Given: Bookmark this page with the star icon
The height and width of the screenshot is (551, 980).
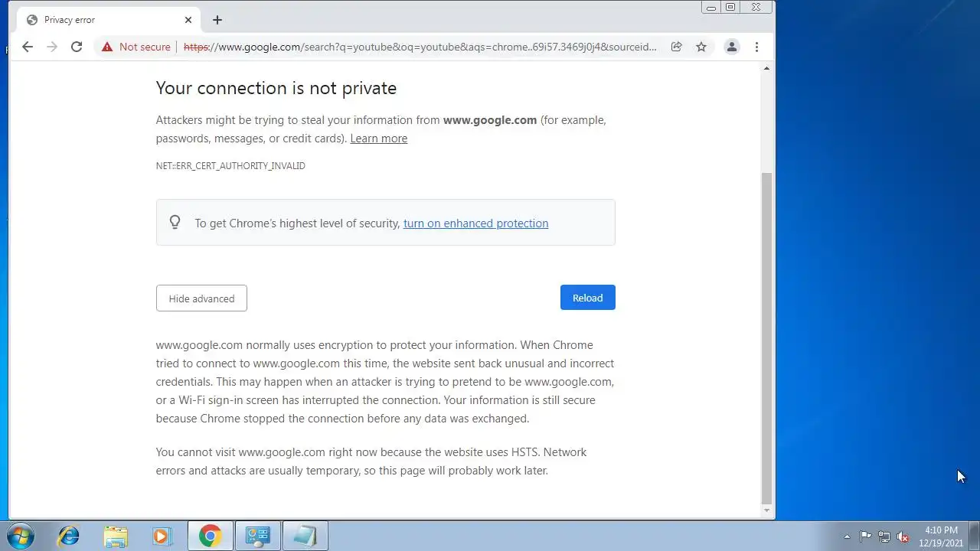Looking at the screenshot, I should pyautogui.click(x=701, y=47).
